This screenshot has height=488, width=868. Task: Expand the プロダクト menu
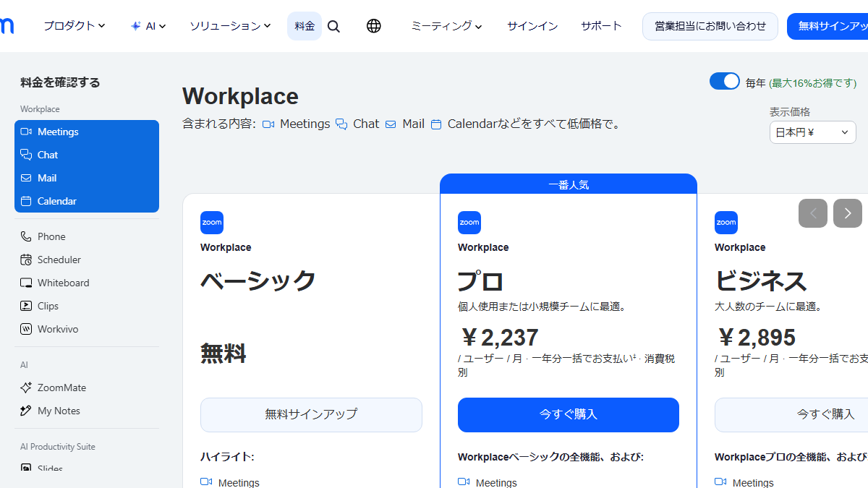(x=75, y=26)
